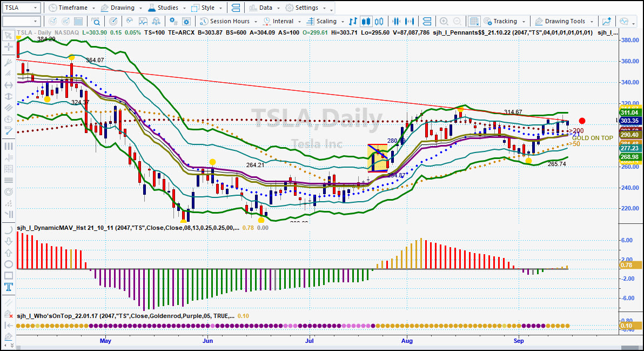The width and height of the screenshot is (644, 351).
Task: Select the crosshair cursor tool
Action: click(8, 47)
